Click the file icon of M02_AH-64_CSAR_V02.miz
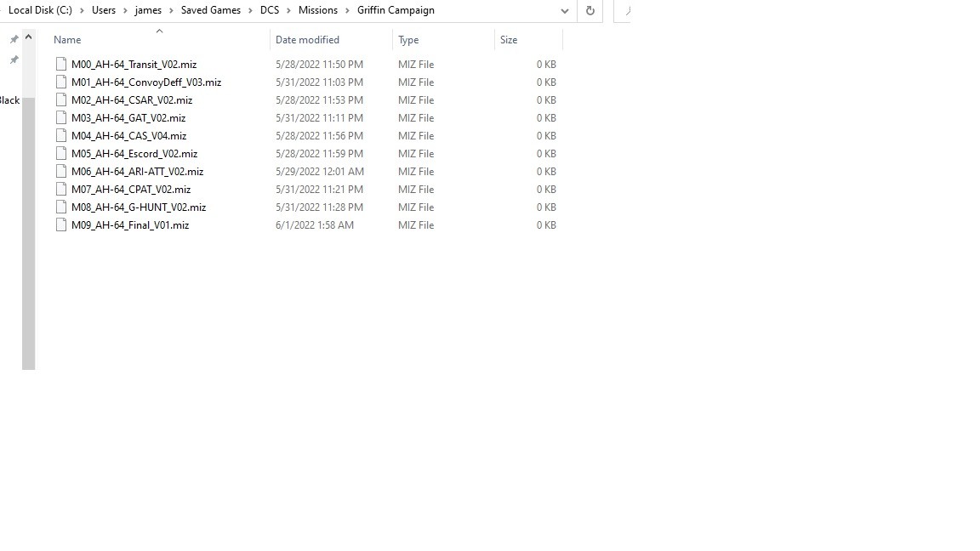 (60, 99)
